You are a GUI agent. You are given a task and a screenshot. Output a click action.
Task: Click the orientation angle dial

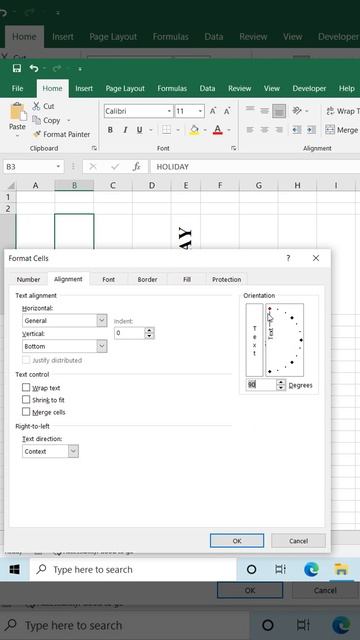tap(284, 340)
